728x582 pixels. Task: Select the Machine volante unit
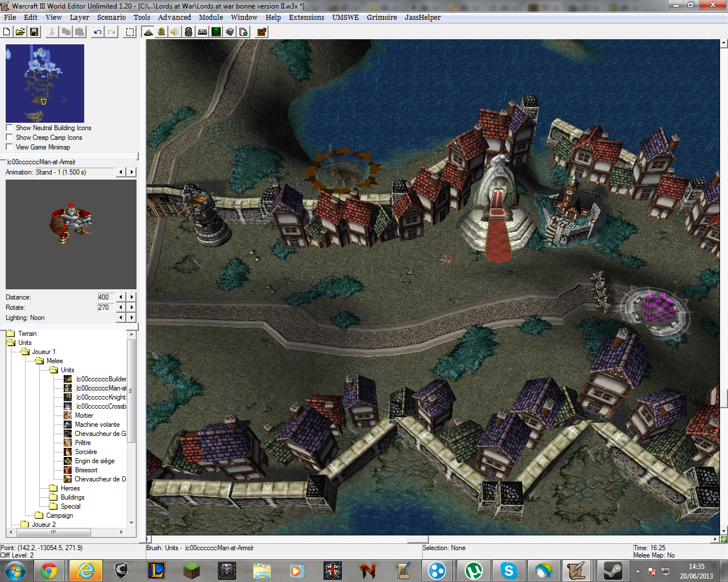tap(97, 425)
